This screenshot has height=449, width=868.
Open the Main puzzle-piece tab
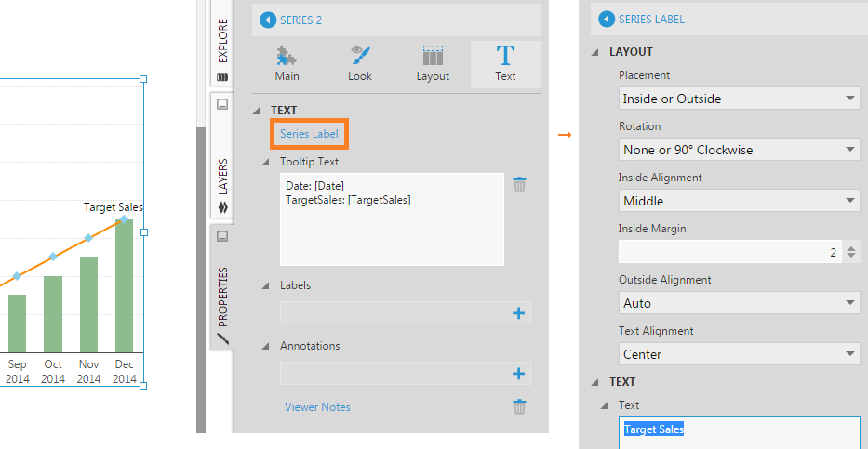click(x=287, y=64)
